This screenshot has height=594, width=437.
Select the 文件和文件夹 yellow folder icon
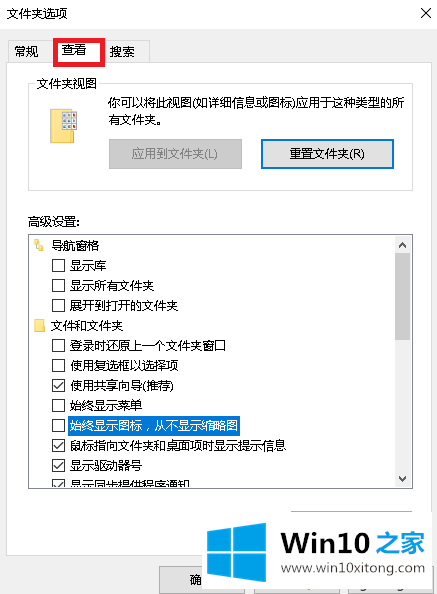click(x=39, y=325)
